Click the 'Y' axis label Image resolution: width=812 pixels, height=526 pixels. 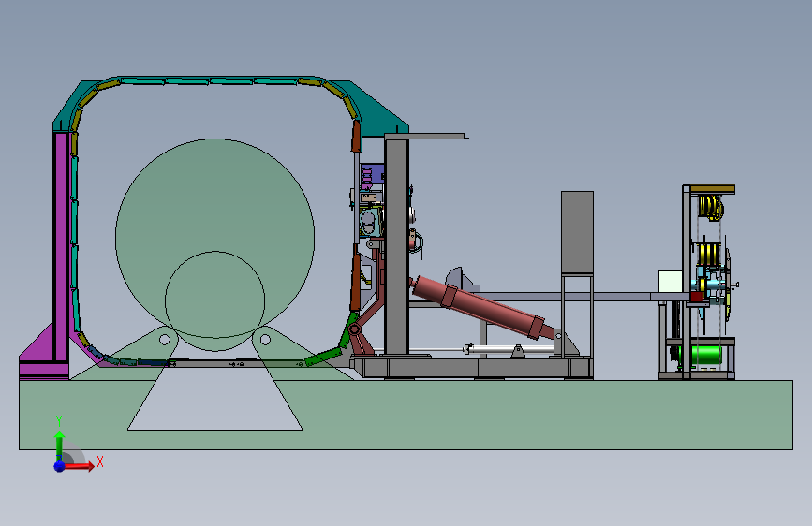59,421
